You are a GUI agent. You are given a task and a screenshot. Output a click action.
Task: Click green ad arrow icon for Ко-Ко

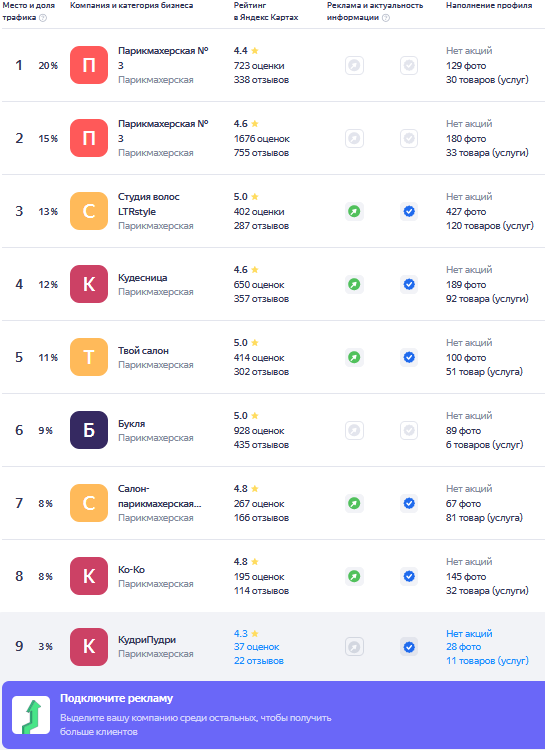tap(354, 576)
